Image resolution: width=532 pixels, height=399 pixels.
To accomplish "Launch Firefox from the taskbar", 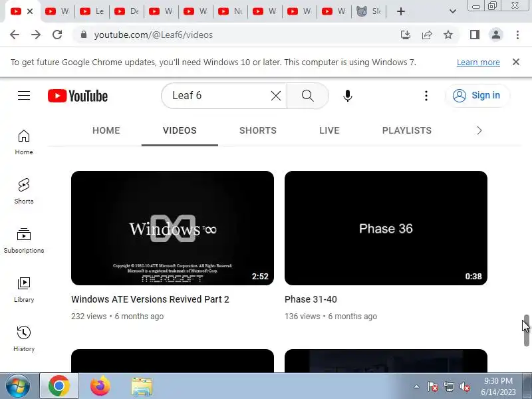I will coord(100,386).
